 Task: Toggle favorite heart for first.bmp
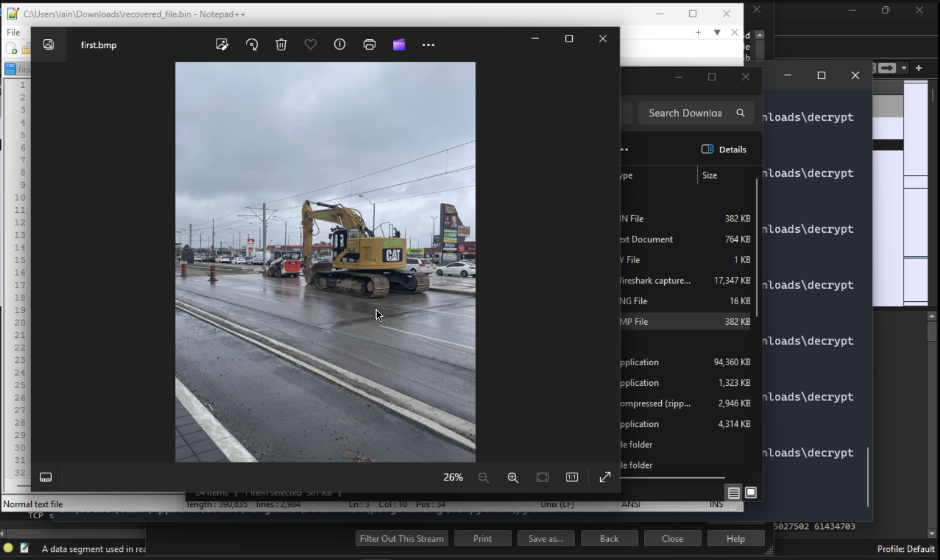coord(311,45)
